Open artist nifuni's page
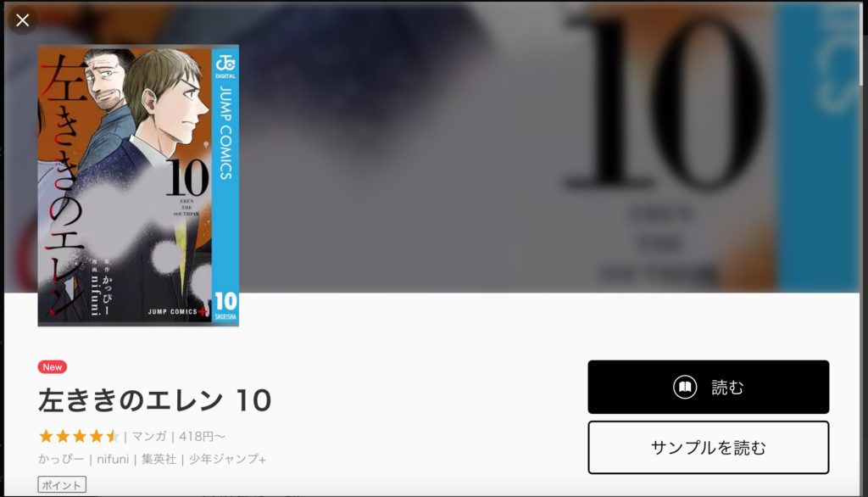 pos(113,460)
